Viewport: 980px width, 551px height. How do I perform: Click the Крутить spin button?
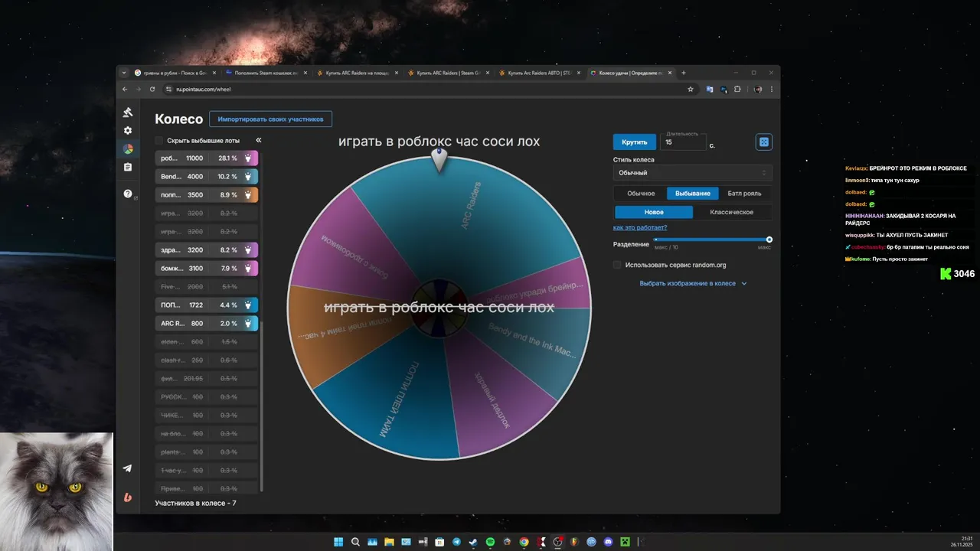[634, 142]
